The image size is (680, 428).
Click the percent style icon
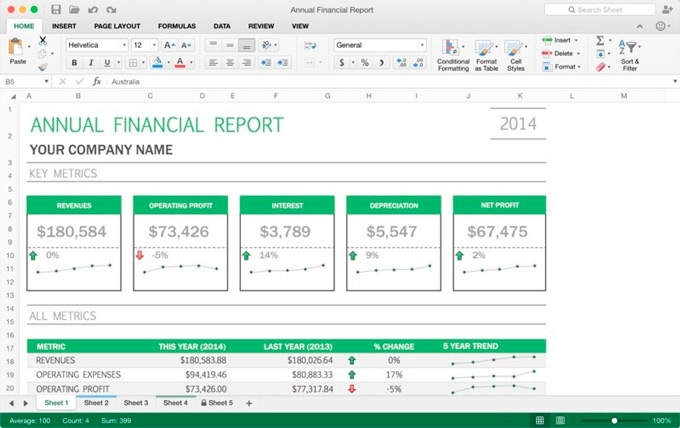pos(364,62)
